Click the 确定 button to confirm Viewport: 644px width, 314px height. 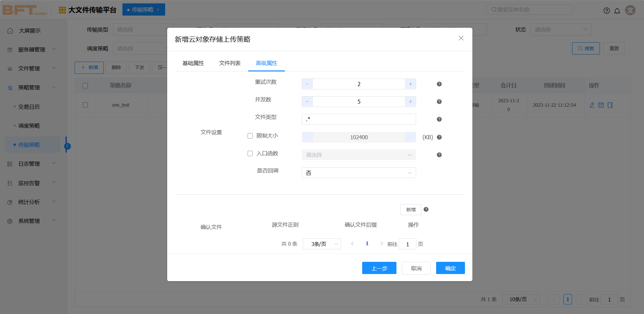[450, 268]
